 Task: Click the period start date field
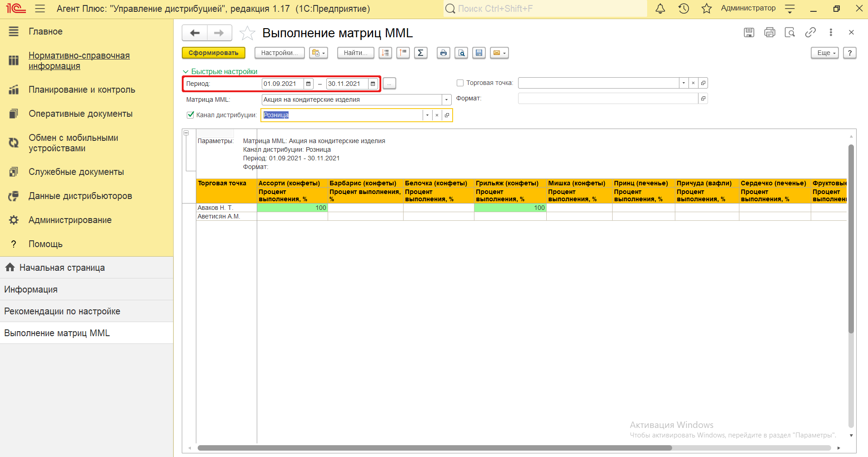coord(283,84)
